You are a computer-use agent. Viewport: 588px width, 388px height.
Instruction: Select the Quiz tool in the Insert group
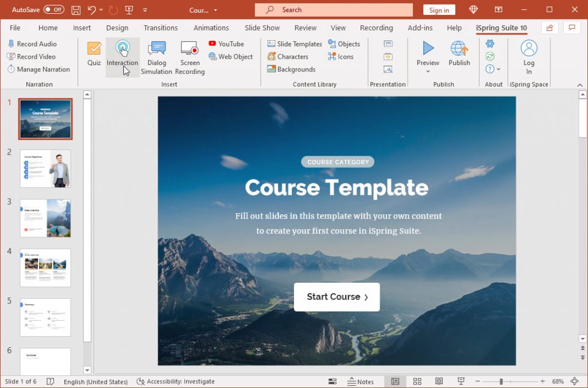(x=94, y=55)
